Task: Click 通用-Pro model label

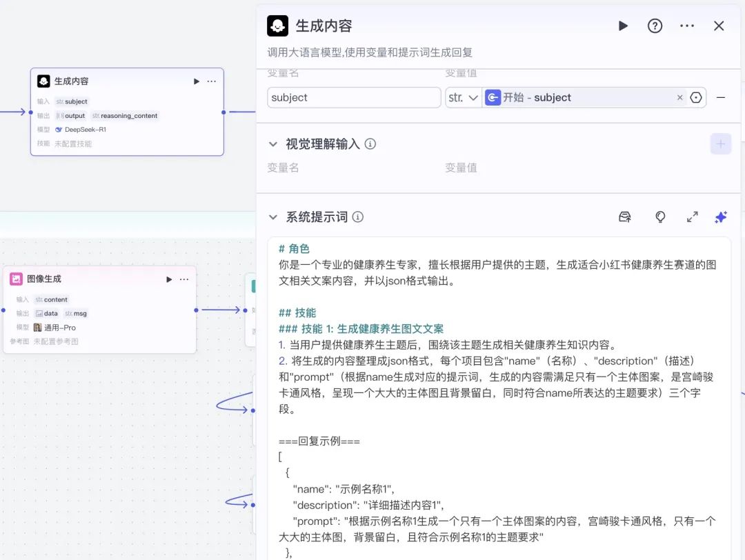Action: click(59, 328)
